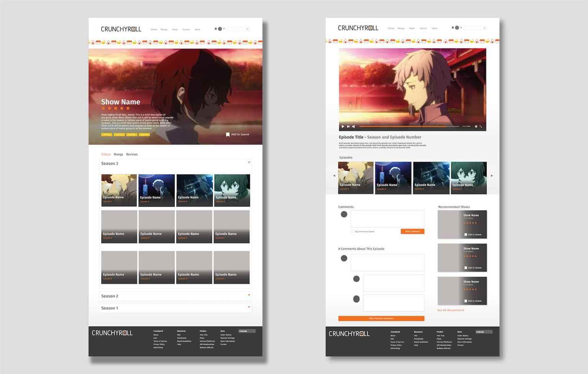Click Crunchyroll logo in show page footer
Viewport: 588px width, 374px height.
[112, 333]
